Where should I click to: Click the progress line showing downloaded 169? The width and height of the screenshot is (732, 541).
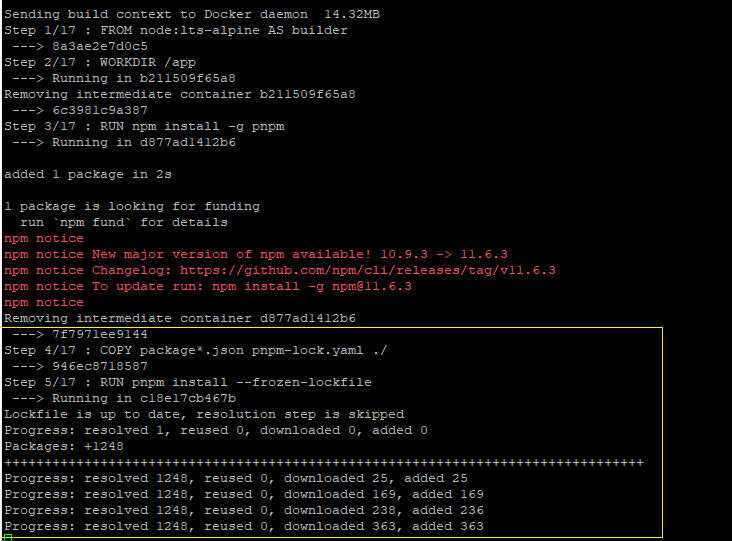pyautogui.click(x=244, y=494)
